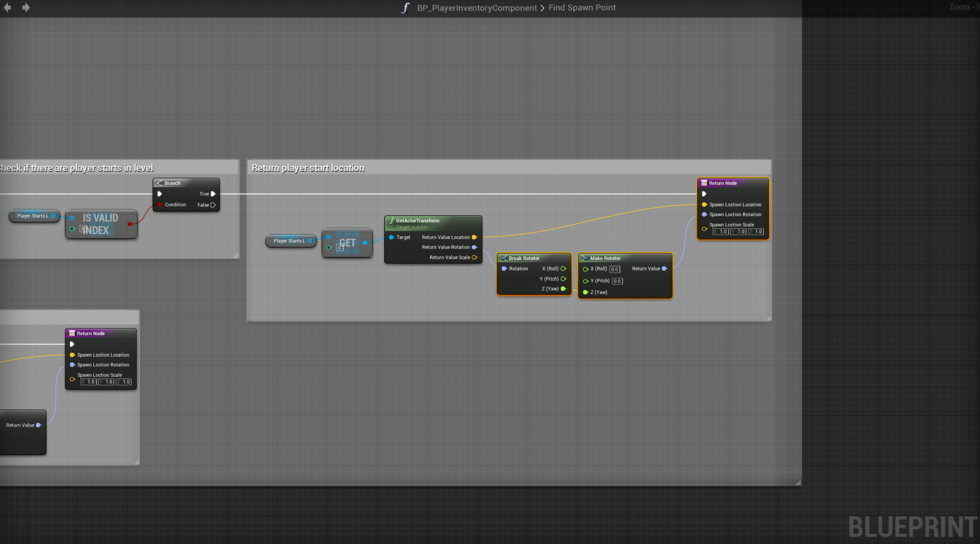The image size is (980, 544).
Task: Click the Break Rotator node icon
Action: tap(504, 258)
